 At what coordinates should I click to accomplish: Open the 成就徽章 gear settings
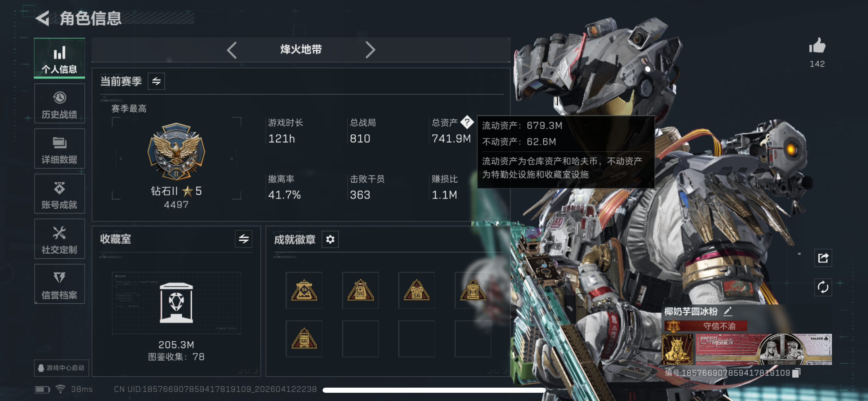click(x=330, y=239)
